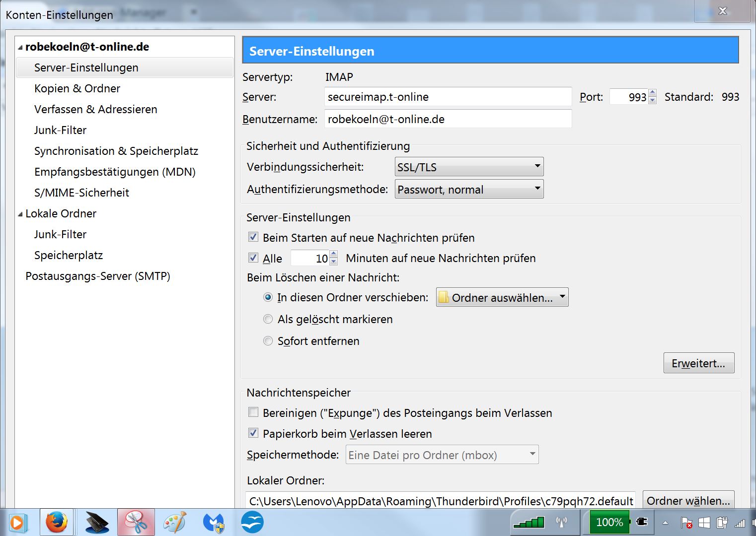This screenshot has width=756, height=536.
Task: Decrease check interval minutes with down arrow
Action: coord(334,262)
